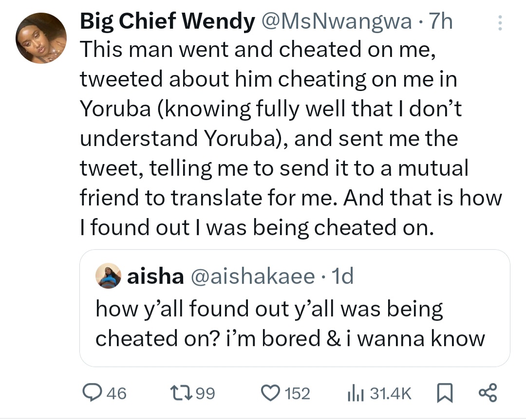Click aisha's small profile avatar

pyautogui.click(x=108, y=277)
